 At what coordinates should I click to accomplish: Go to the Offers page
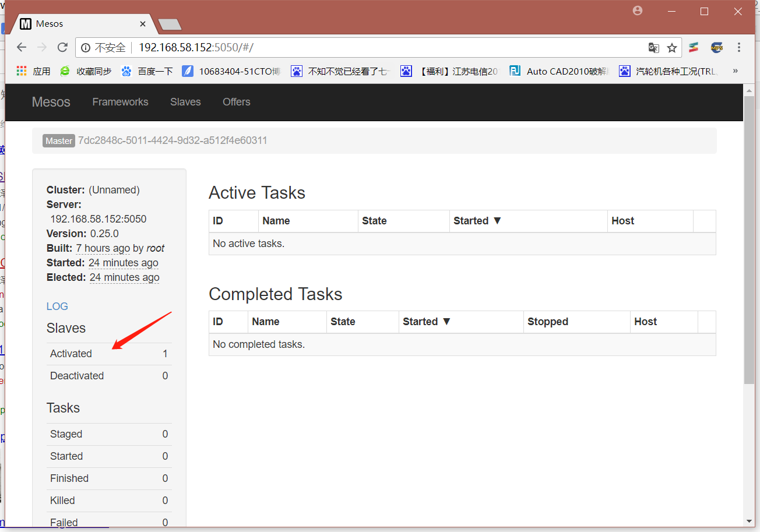pyautogui.click(x=237, y=102)
